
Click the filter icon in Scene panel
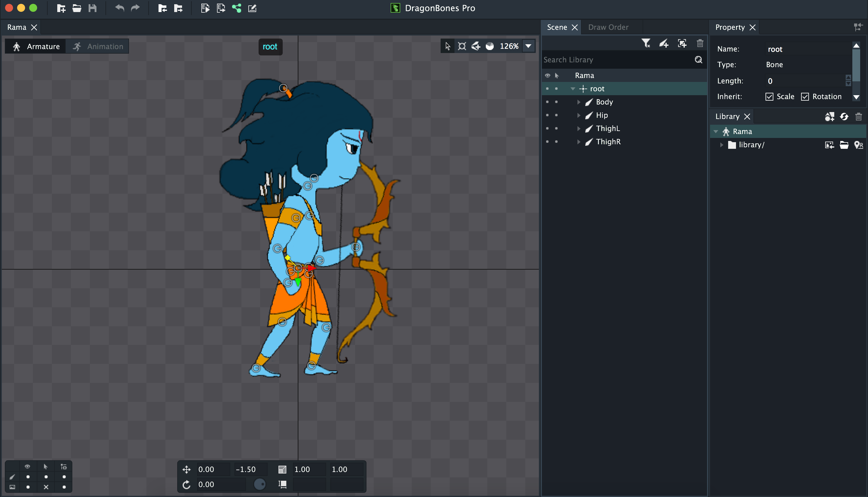(x=646, y=43)
